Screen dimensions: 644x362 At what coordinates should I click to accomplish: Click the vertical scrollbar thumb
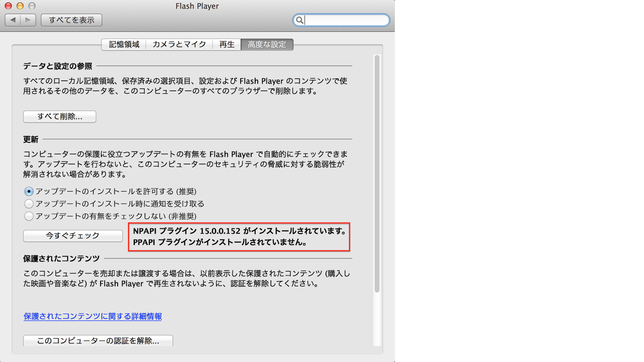pyautogui.click(x=377, y=174)
